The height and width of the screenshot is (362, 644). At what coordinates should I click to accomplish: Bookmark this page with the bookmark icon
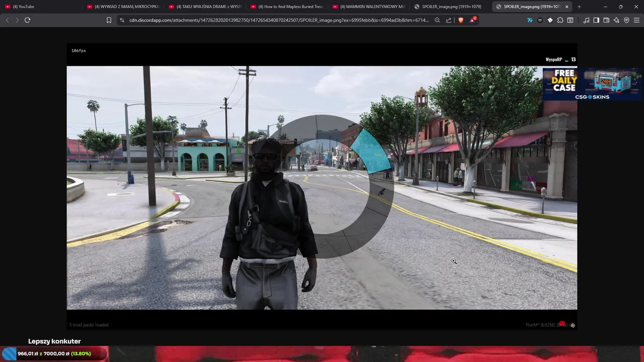click(109, 20)
